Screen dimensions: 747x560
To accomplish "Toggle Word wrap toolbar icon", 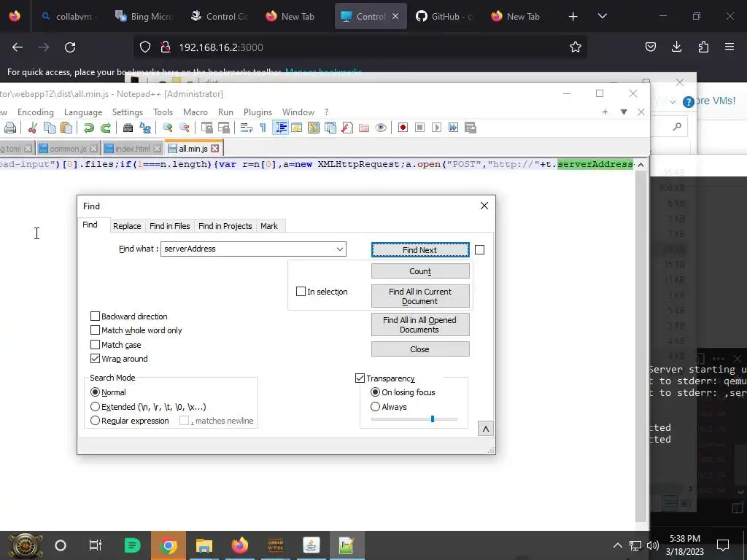I will (247, 128).
